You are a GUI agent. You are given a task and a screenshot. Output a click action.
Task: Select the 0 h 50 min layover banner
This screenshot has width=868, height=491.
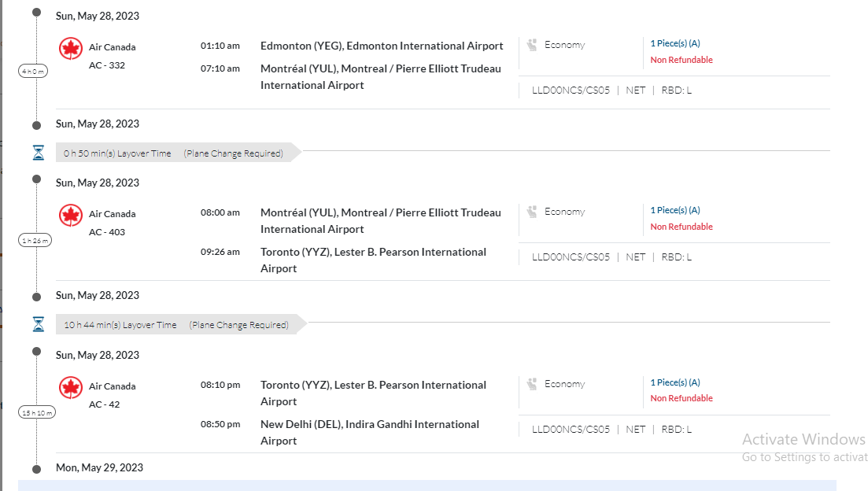click(173, 153)
